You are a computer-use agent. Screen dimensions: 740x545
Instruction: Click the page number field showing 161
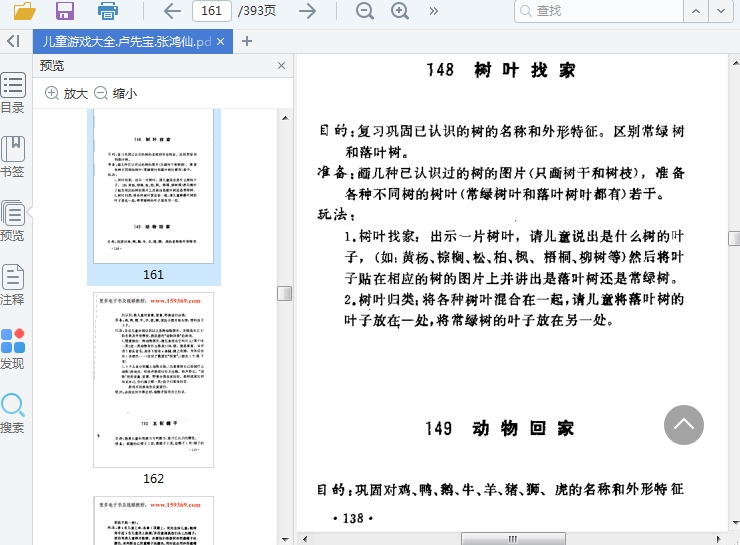tap(211, 11)
